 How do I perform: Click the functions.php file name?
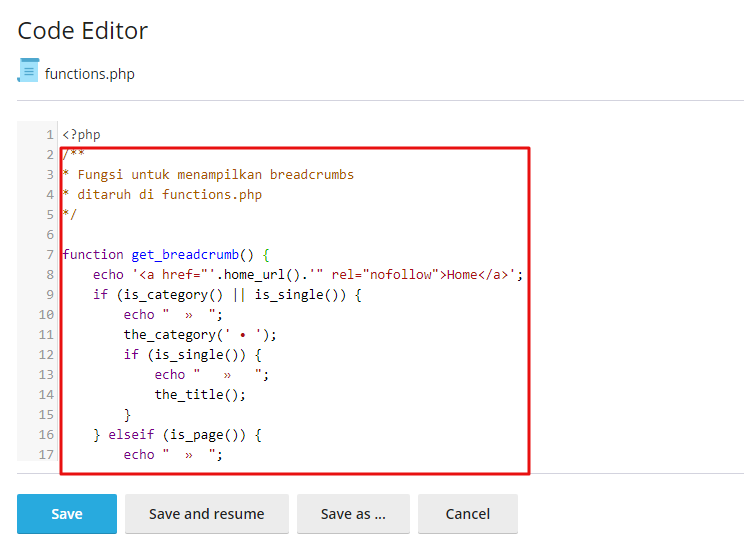pos(90,74)
